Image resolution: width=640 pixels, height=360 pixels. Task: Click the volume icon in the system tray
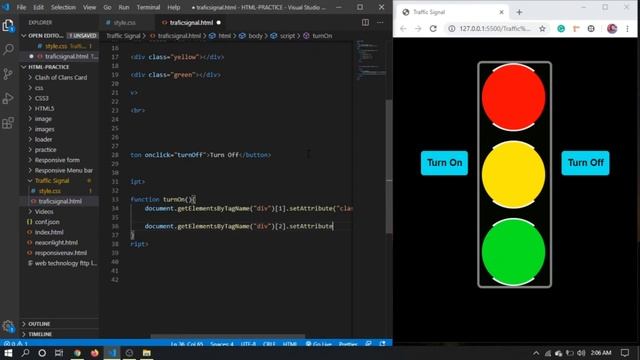(x=581, y=353)
